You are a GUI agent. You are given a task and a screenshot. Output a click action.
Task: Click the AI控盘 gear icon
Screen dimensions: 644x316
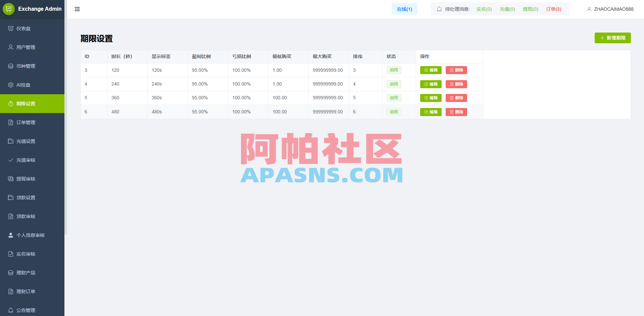coord(11,85)
